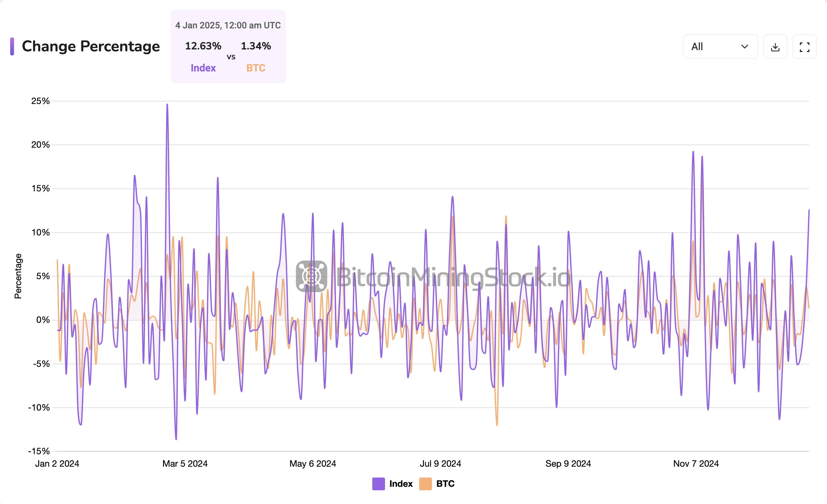Screen dimensions: 827x504
Task: Click the chevron arrow in the All selector
Action: (x=744, y=47)
